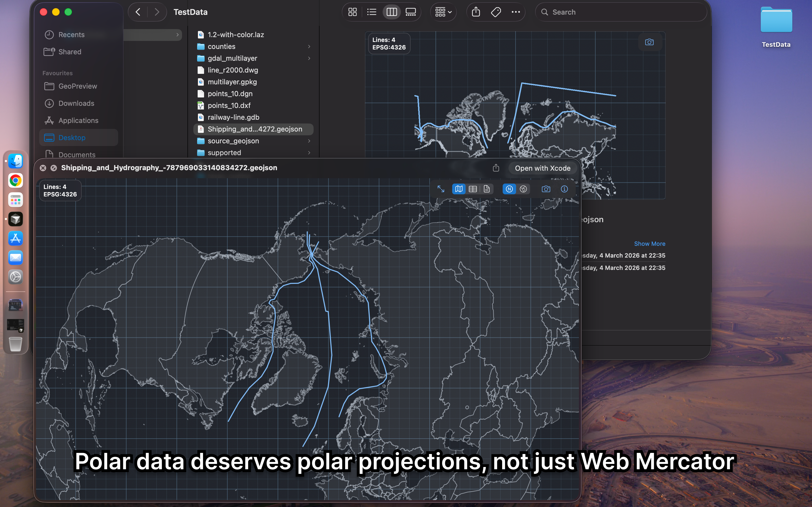The width and height of the screenshot is (812, 507).
Task: Select Downloads in the Finder sidebar
Action: (76, 103)
